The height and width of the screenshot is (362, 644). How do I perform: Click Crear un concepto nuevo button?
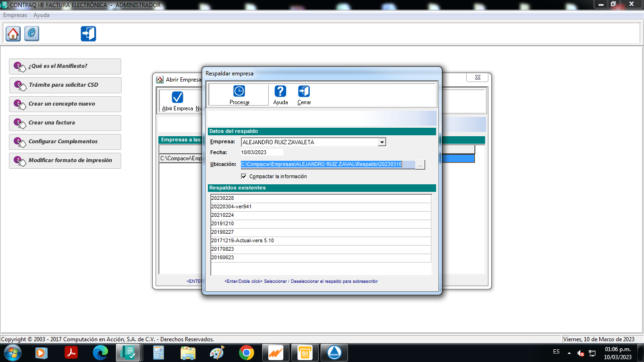coord(65,104)
